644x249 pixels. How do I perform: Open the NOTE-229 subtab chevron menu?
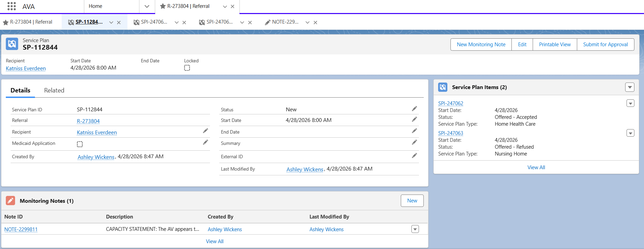pos(308,23)
